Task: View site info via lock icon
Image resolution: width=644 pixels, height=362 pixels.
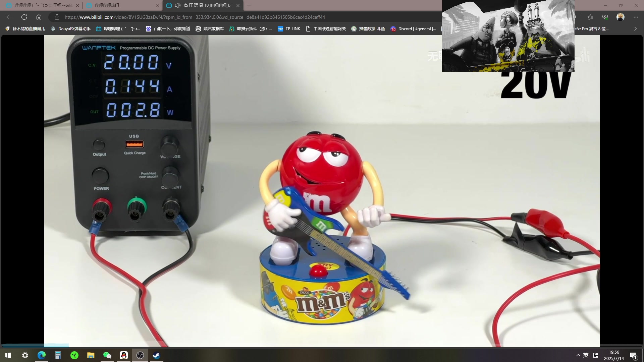Action: (57, 17)
